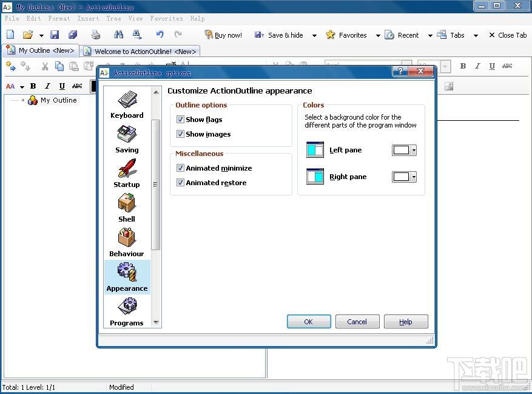Open the Format menu

59,18
